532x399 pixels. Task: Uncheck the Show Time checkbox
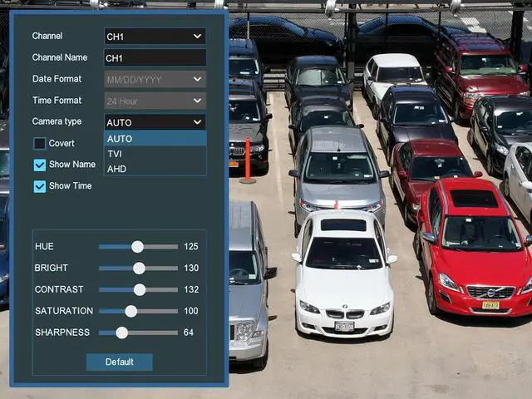40,186
